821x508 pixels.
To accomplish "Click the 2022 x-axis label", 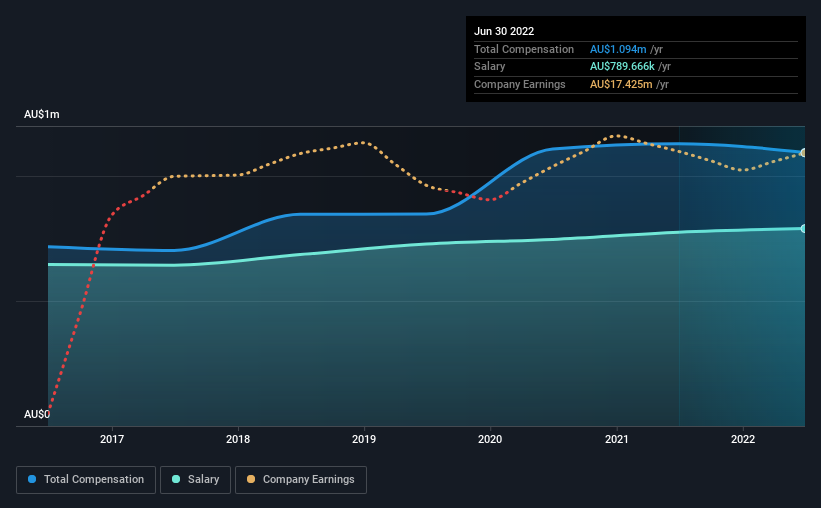I will pyautogui.click(x=743, y=439).
